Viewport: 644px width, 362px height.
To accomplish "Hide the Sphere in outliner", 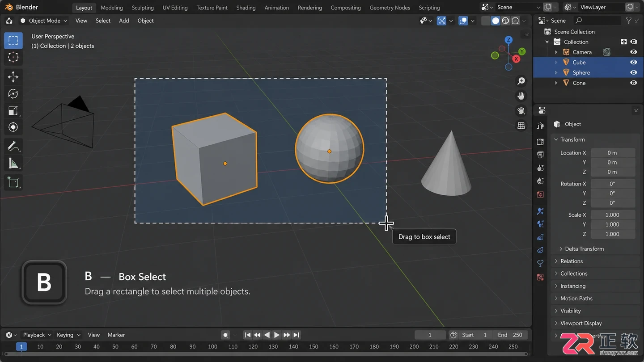I will pos(633,73).
